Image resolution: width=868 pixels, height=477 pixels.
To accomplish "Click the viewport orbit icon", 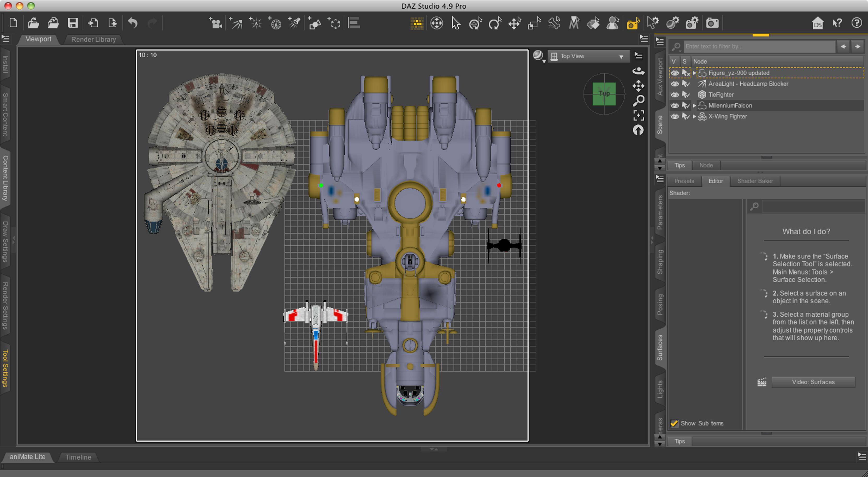I will pos(638,71).
